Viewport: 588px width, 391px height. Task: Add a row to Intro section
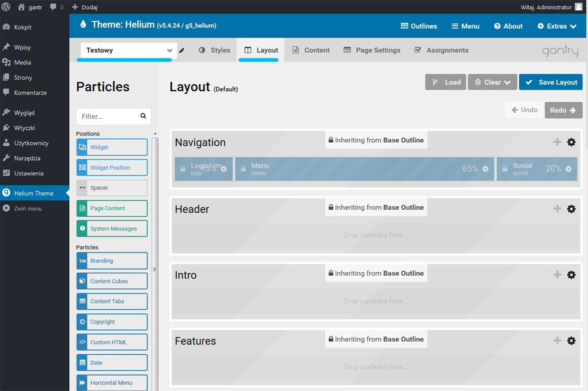pos(557,275)
